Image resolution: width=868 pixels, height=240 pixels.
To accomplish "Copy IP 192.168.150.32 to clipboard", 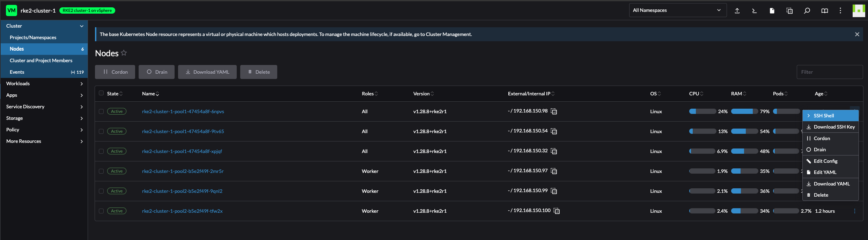I will click(554, 151).
